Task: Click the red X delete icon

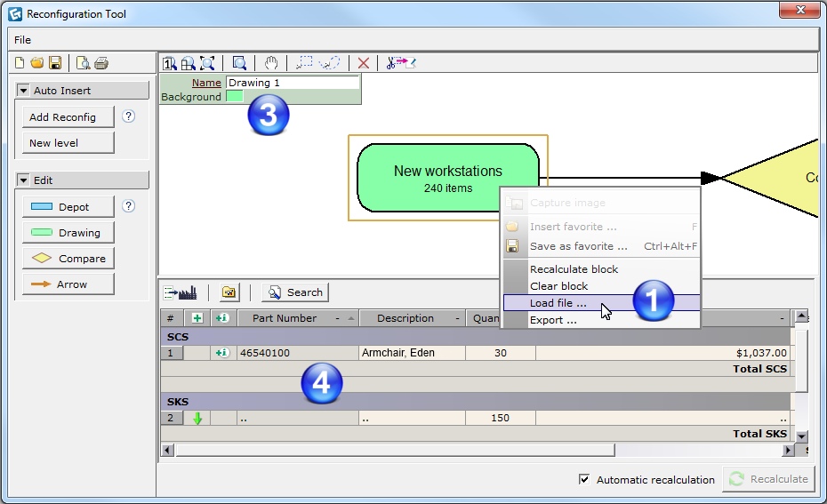Action: click(x=363, y=63)
